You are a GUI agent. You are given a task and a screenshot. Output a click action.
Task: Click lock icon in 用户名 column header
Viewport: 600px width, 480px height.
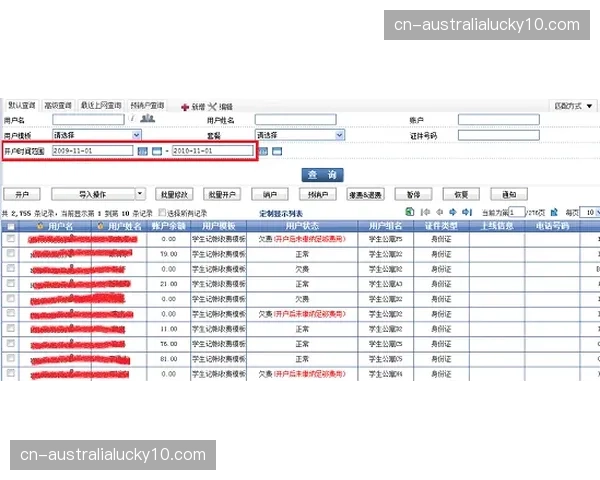pyautogui.click(x=40, y=226)
